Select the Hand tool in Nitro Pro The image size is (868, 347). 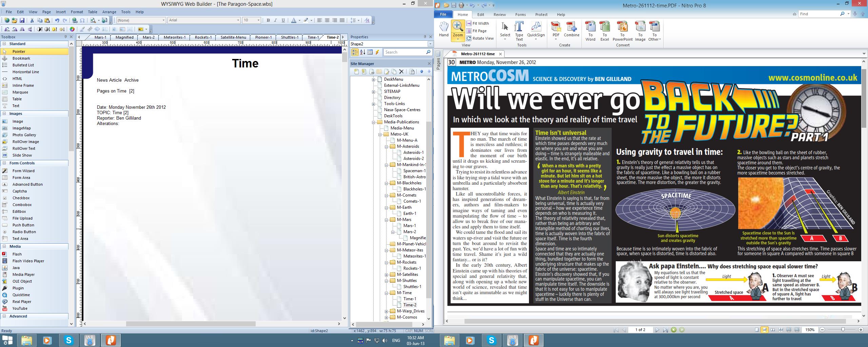443,29
